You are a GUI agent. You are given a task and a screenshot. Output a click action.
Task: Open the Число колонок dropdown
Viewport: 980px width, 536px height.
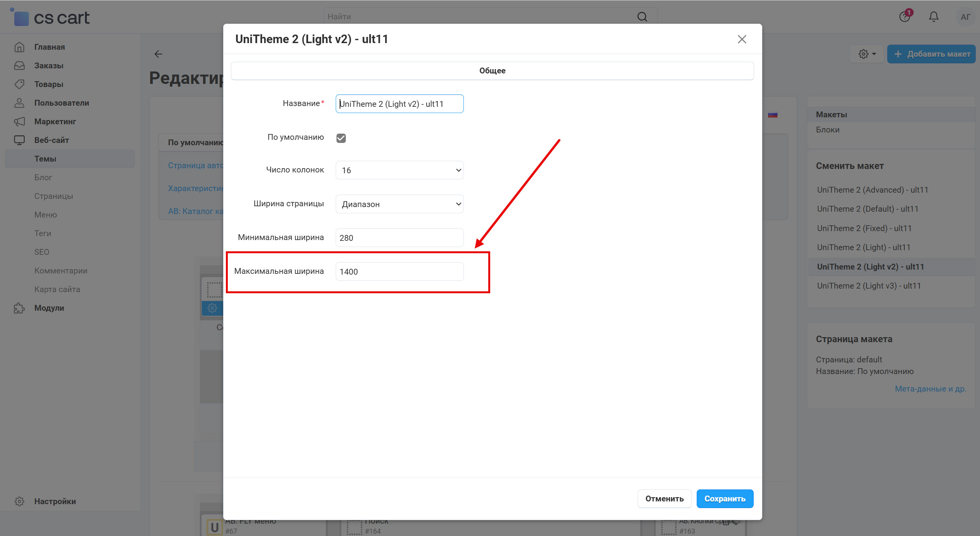(x=399, y=170)
